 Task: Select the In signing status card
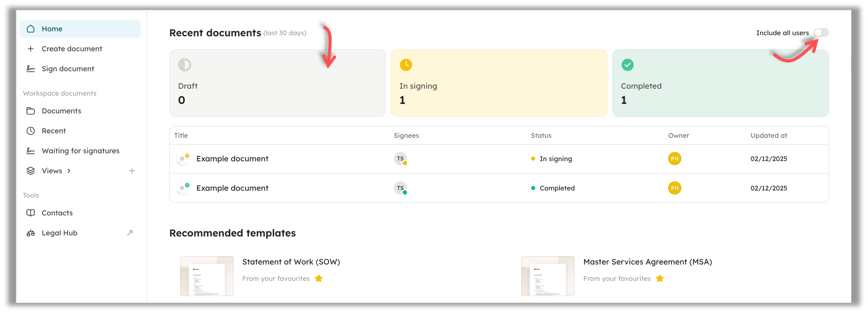click(x=498, y=83)
